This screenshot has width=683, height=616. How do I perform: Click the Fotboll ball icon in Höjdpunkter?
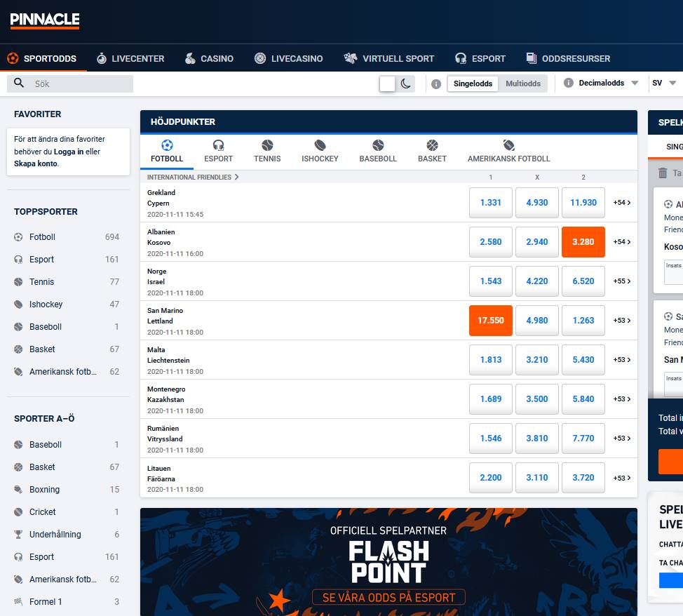tap(167, 145)
